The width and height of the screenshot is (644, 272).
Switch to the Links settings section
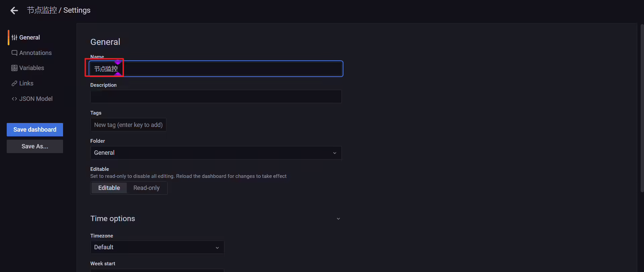pyautogui.click(x=26, y=83)
